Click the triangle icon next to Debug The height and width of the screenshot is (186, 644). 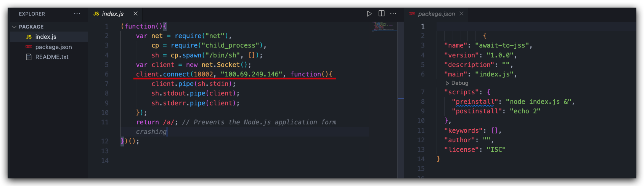click(x=447, y=83)
